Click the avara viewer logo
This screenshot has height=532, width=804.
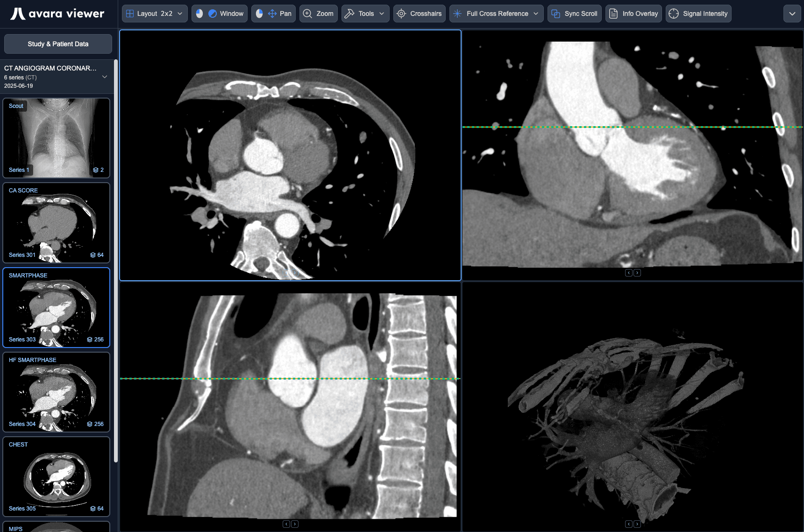(57, 14)
